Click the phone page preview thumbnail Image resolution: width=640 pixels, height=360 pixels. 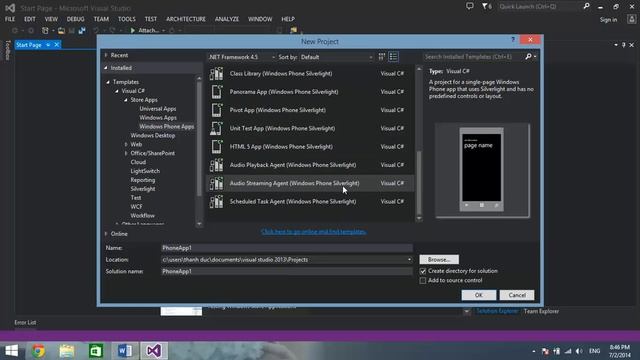[482, 170]
